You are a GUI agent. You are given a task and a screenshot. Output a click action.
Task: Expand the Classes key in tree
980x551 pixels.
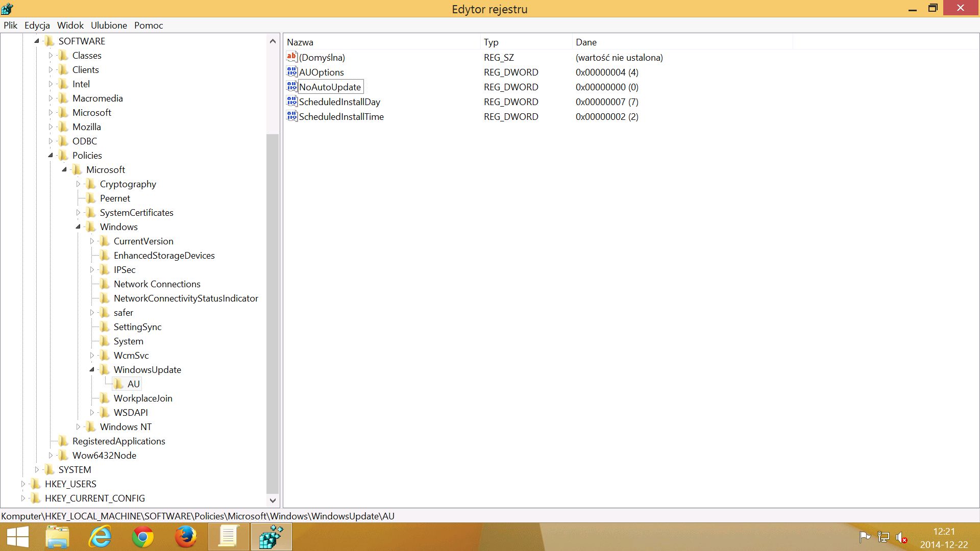pos(51,55)
